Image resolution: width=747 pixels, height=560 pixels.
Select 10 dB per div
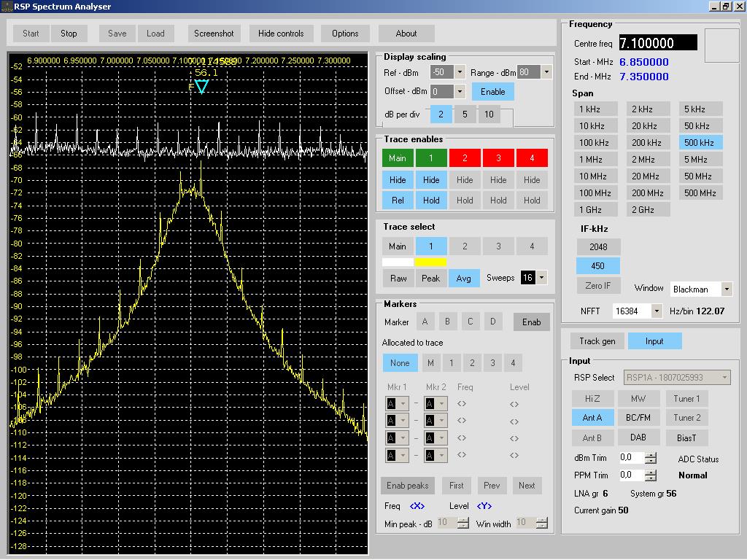coord(489,114)
